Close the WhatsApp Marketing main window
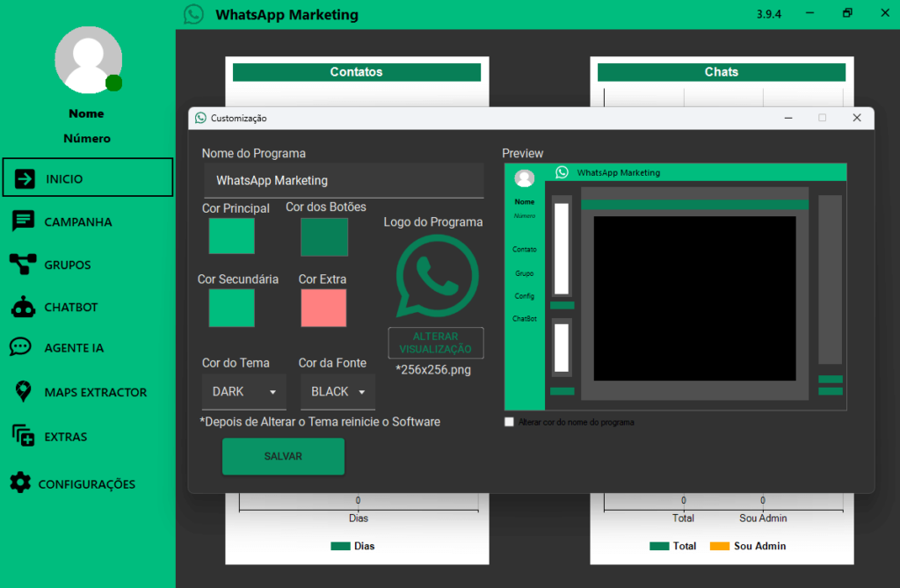 coord(885,13)
